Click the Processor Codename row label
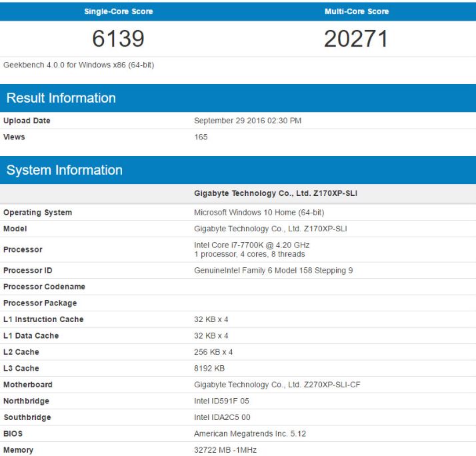476x456 pixels. coord(44,287)
